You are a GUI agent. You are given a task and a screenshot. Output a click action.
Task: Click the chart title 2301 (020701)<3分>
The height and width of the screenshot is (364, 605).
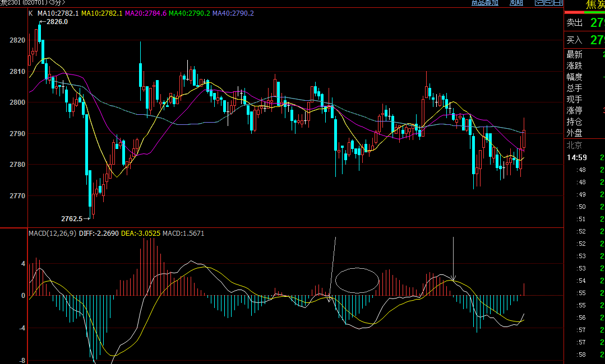coord(33,3)
